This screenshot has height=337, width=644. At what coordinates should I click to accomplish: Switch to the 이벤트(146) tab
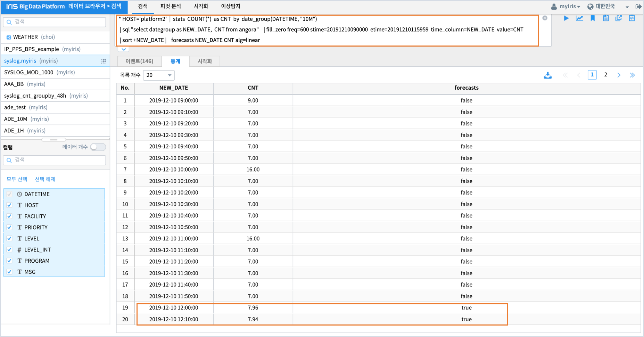pos(139,61)
